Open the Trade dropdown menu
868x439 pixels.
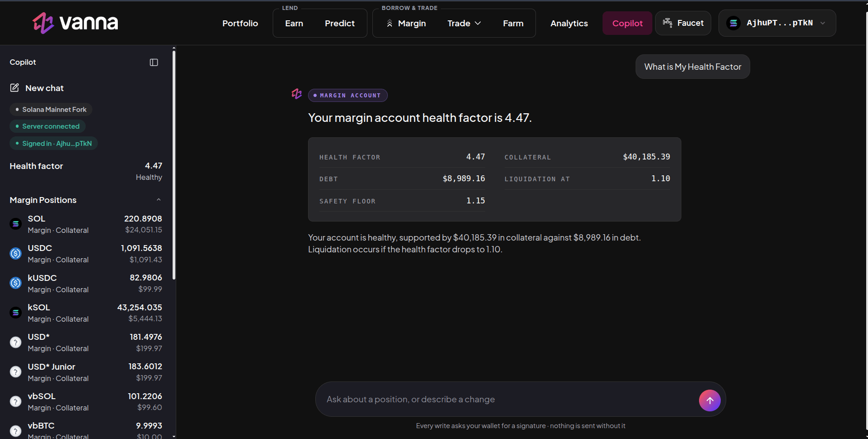pyautogui.click(x=464, y=23)
